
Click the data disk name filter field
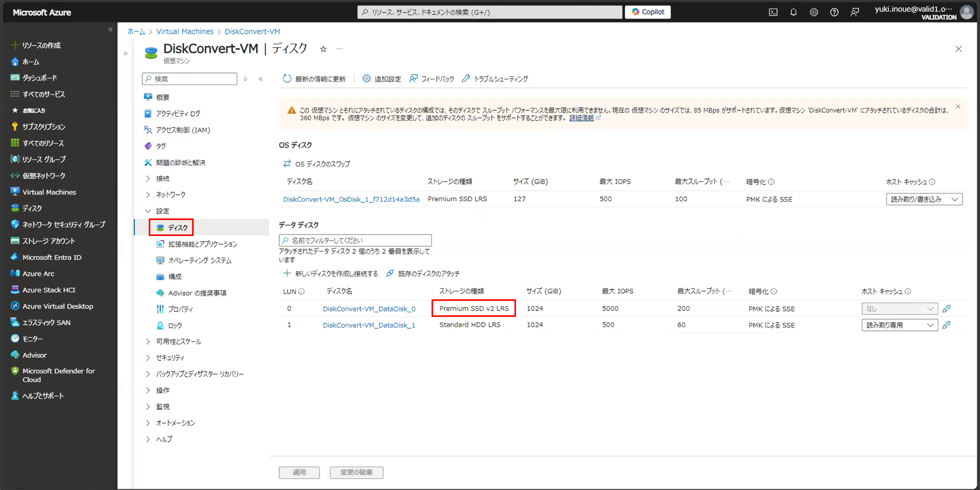[x=355, y=240]
